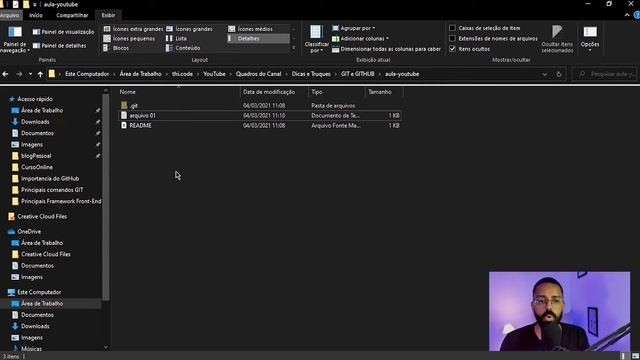Switch to large icons view in status bar
640x360 pixels.
[635, 356]
